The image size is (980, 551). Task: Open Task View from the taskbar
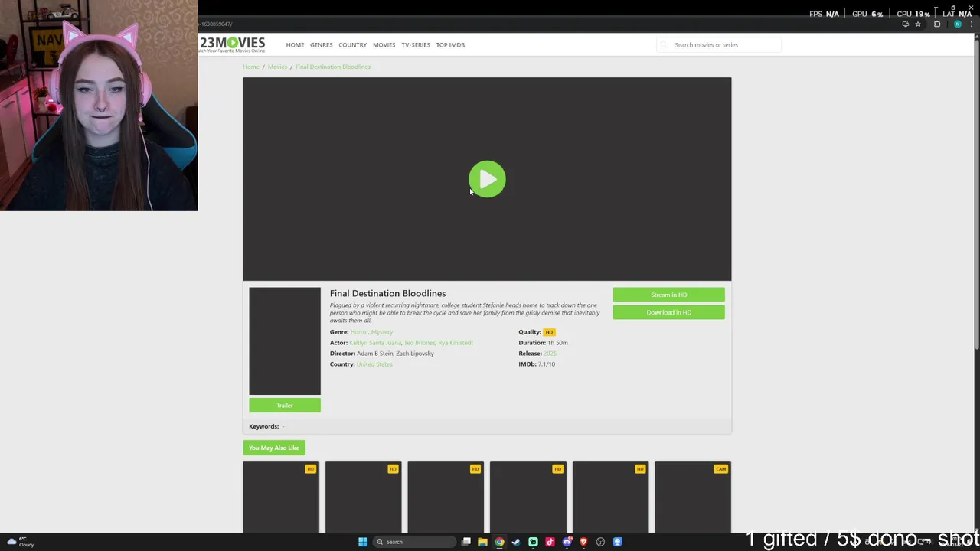click(x=465, y=542)
